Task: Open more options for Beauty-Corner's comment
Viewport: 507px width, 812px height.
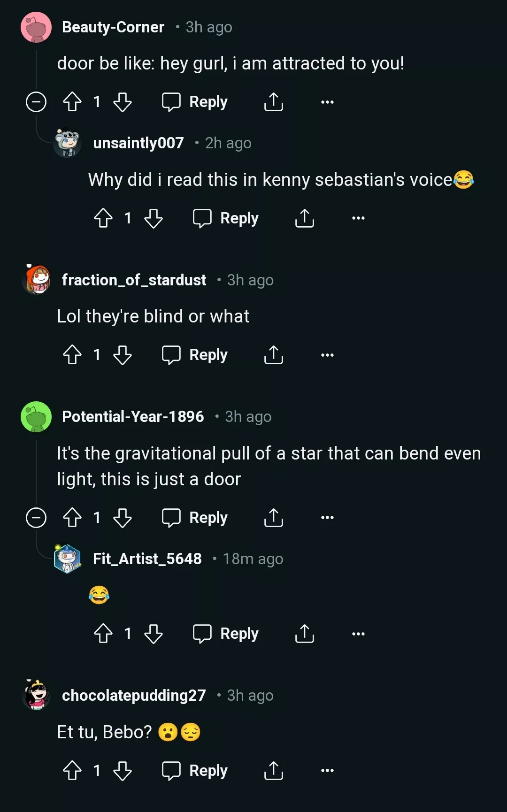Action: 327,102
